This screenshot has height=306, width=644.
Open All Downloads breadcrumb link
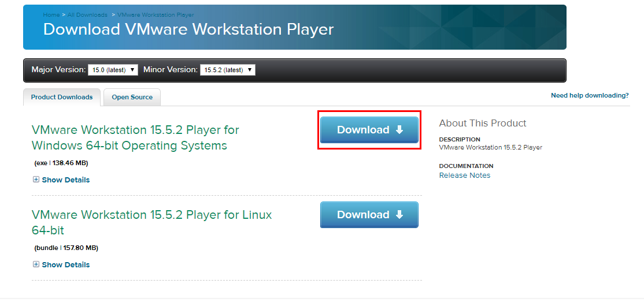tap(87, 15)
